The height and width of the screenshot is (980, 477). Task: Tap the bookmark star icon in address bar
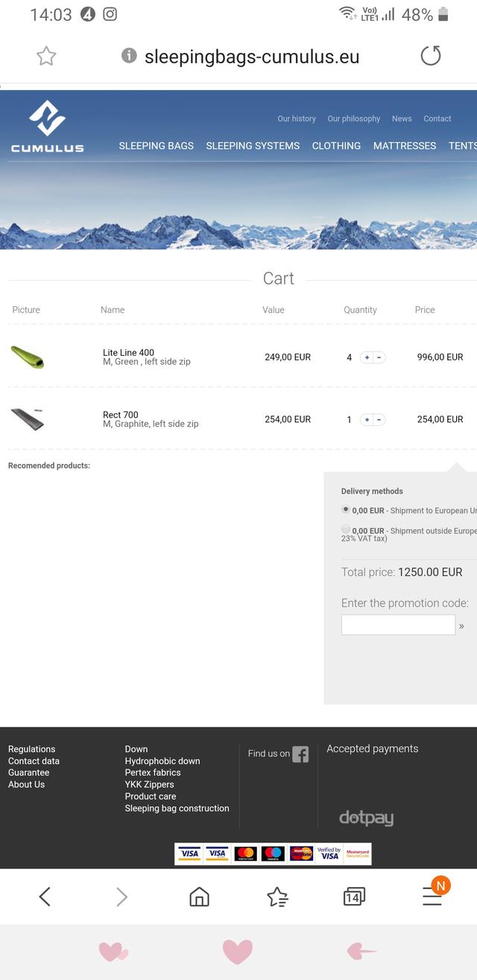tap(46, 56)
